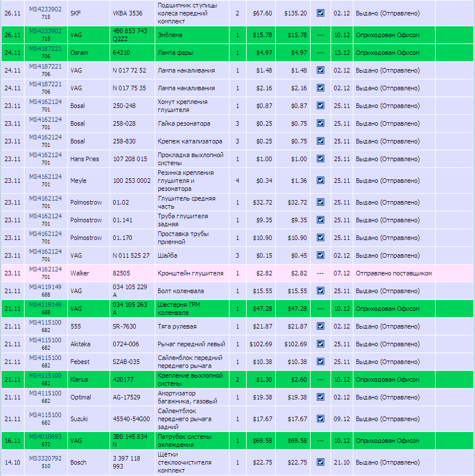Click the order date 16.11
Image resolution: width=475 pixels, height=476 pixels.
13,441
